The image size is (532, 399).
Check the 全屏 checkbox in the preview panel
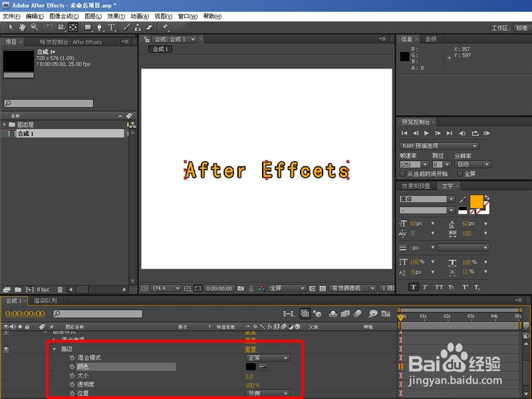tap(460, 174)
